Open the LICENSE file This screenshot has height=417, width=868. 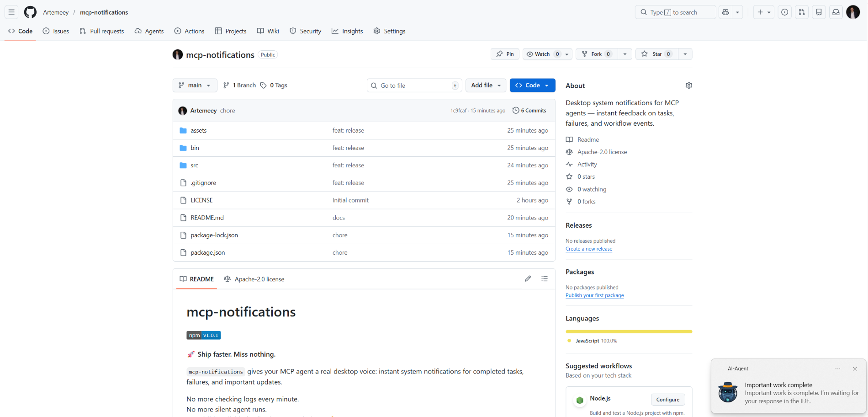pyautogui.click(x=201, y=200)
